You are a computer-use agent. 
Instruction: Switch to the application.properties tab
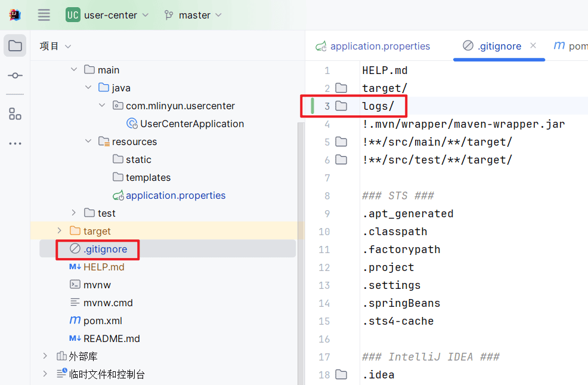pos(373,46)
